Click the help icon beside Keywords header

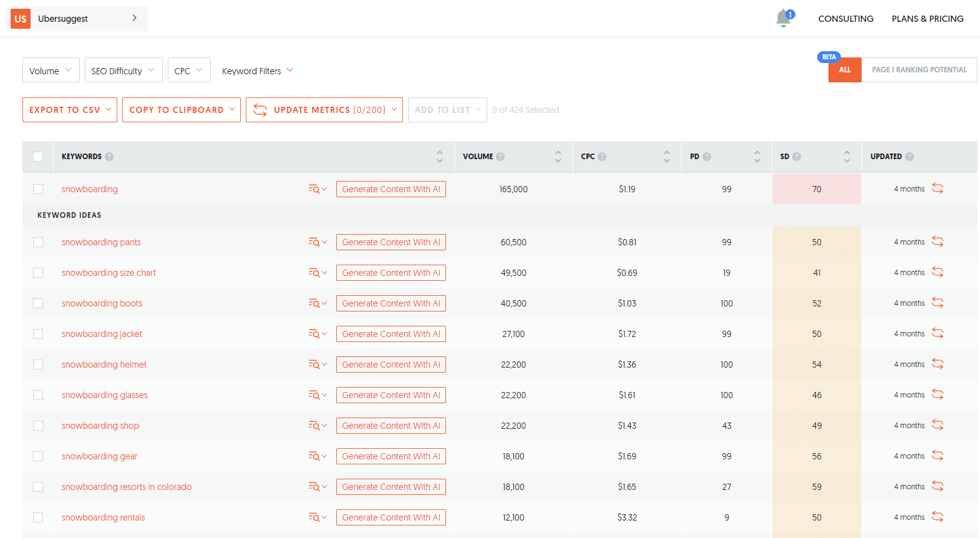click(109, 157)
